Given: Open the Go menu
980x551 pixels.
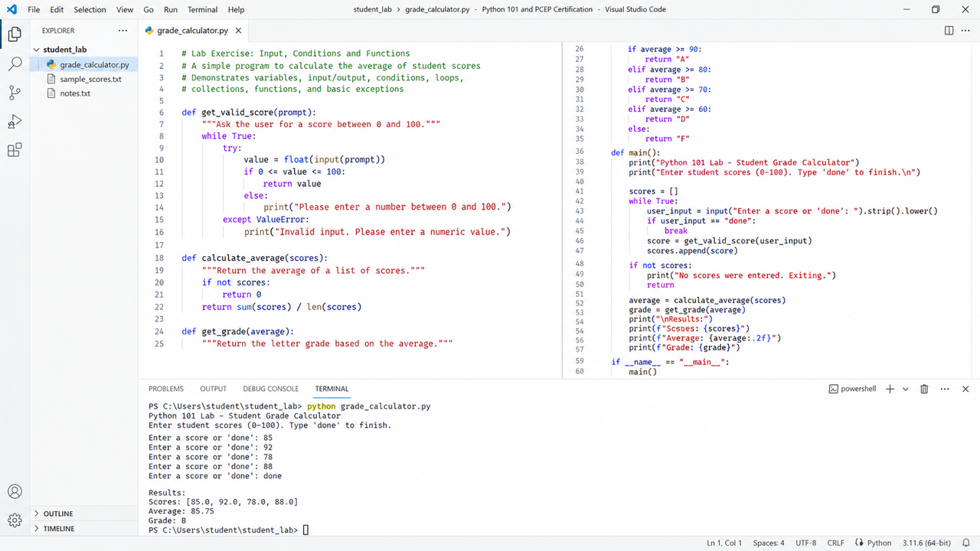Looking at the screenshot, I should [x=149, y=9].
